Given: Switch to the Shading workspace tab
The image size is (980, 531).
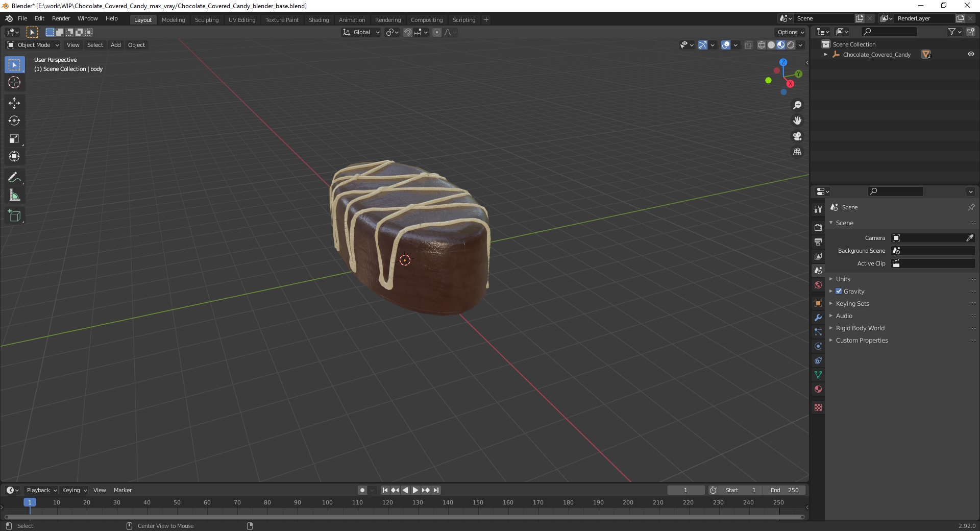Looking at the screenshot, I should point(318,19).
